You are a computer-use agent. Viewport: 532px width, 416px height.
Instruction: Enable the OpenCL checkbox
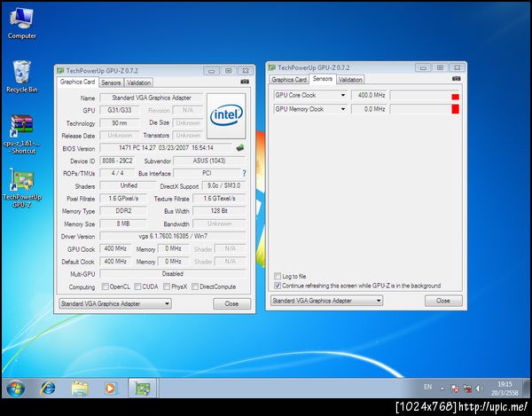tap(106, 286)
